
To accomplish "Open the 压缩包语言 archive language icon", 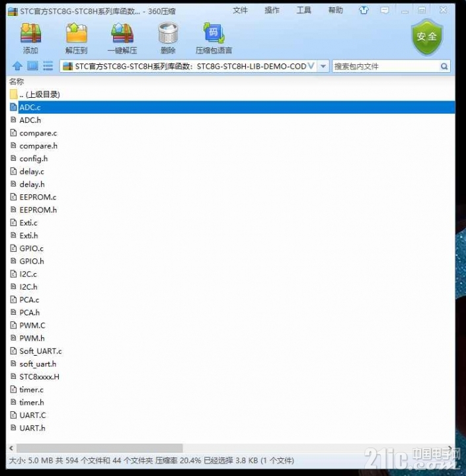I will (x=214, y=33).
